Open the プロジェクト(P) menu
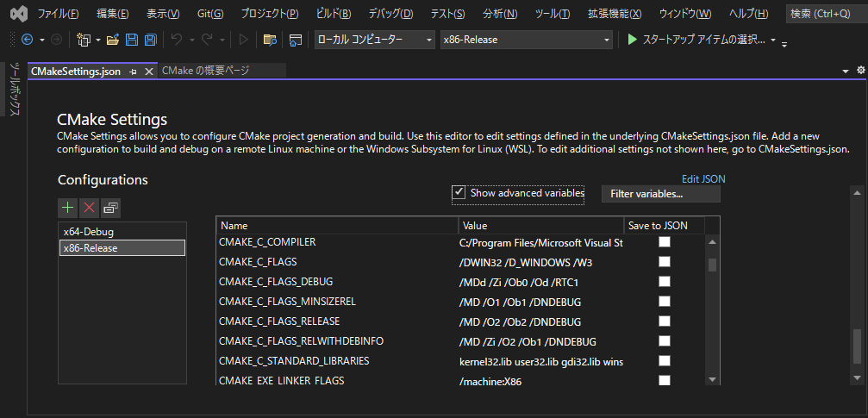The height and width of the screenshot is (418, 868). tap(270, 14)
